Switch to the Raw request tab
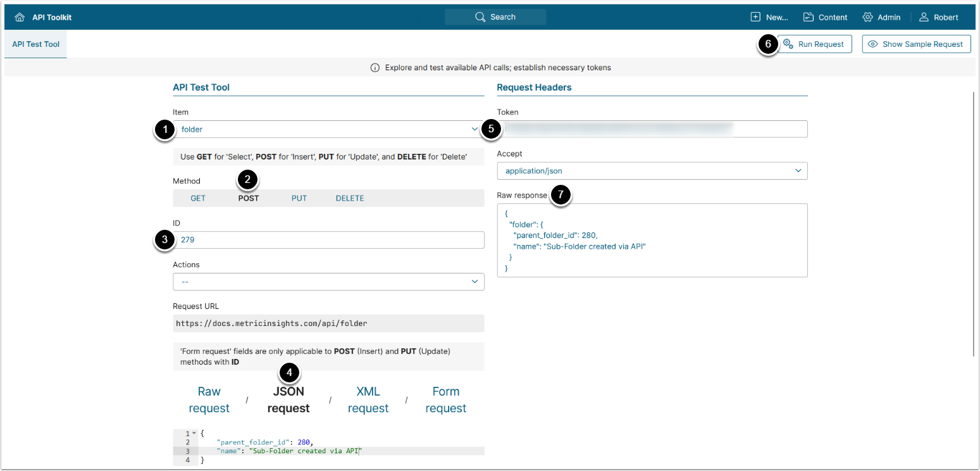This screenshot has height=471, width=980. (209, 399)
